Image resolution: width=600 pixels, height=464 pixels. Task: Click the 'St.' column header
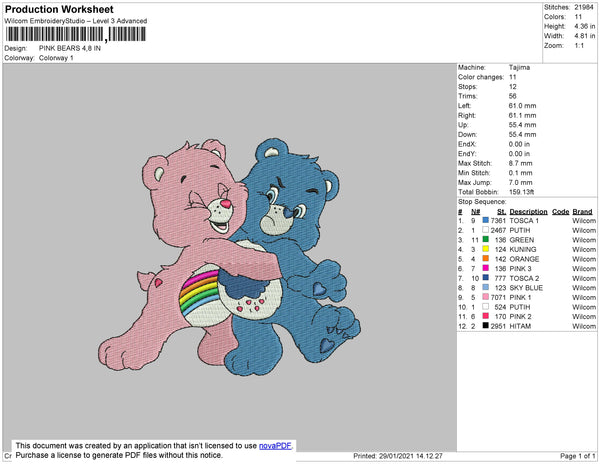tap(501, 212)
